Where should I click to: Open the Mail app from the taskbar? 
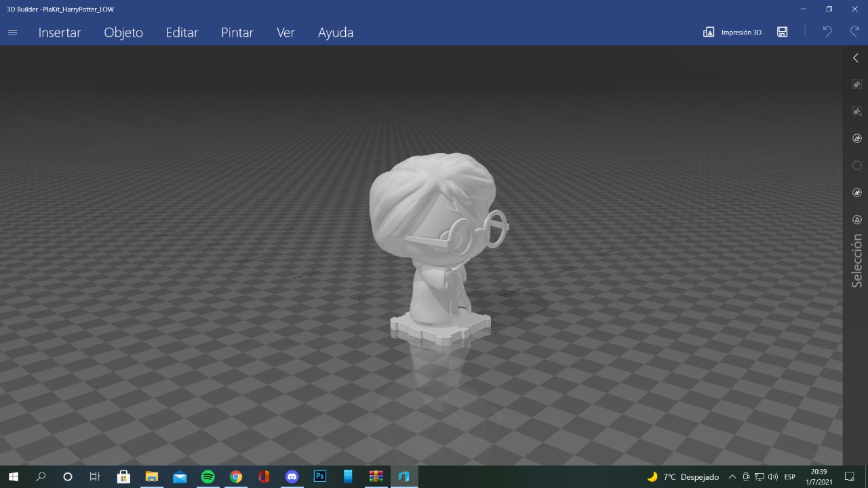click(x=180, y=477)
